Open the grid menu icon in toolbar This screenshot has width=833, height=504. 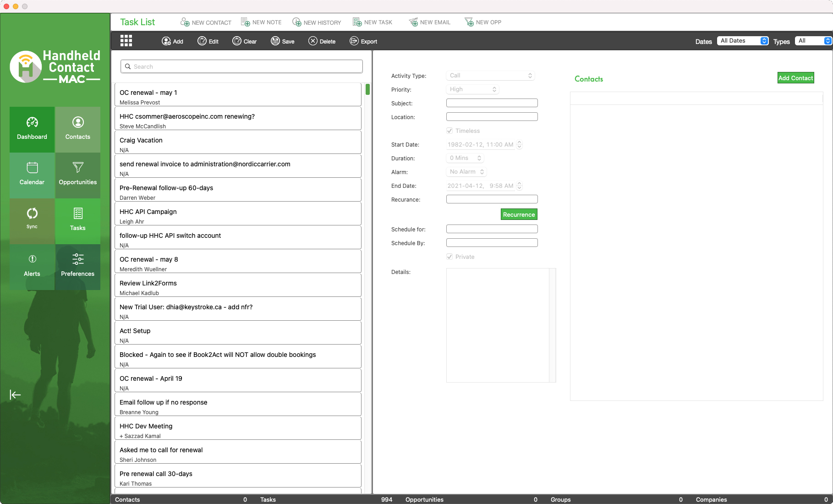pos(126,41)
